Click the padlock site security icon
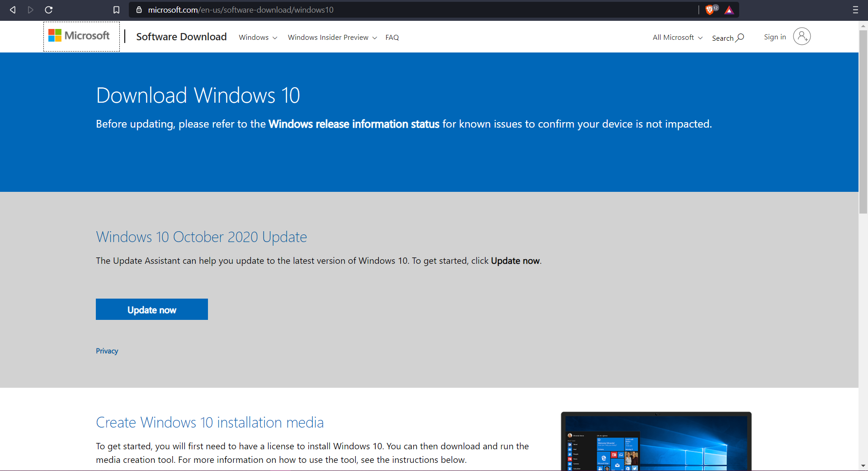 click(x=139, y=10)
